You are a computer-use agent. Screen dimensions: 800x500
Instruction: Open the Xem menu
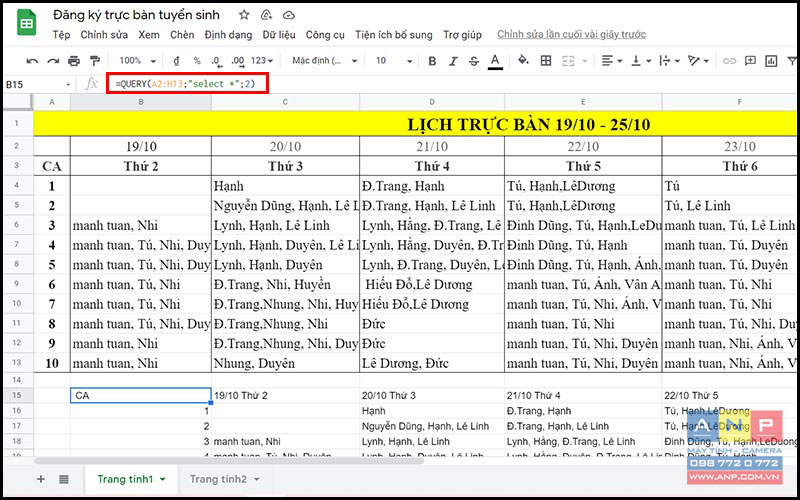(148, 35)
